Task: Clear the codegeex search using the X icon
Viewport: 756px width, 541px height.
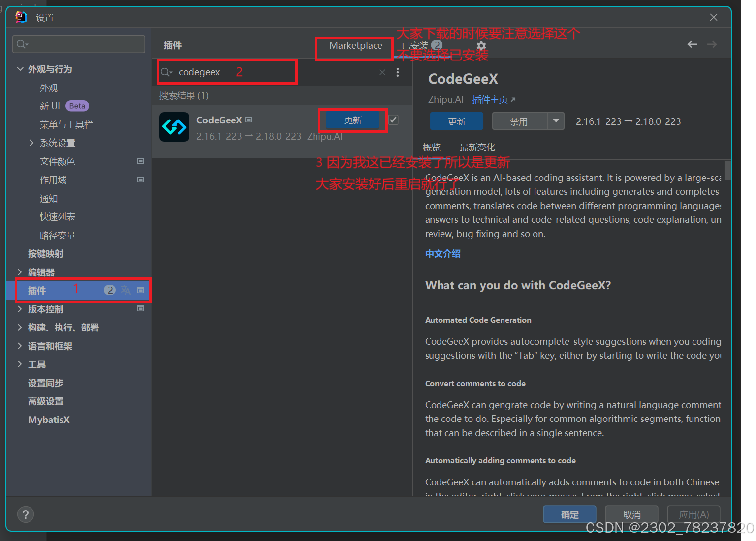Action: pos(382,72)
